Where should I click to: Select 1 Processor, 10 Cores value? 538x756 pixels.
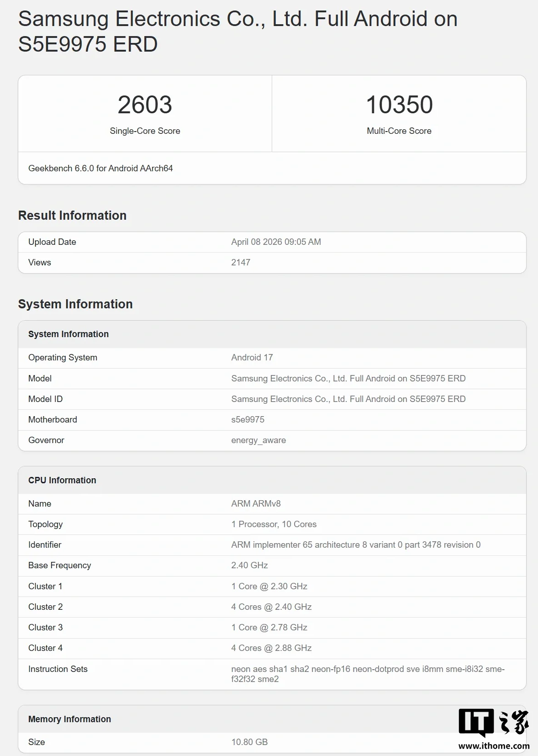point(274,524)
